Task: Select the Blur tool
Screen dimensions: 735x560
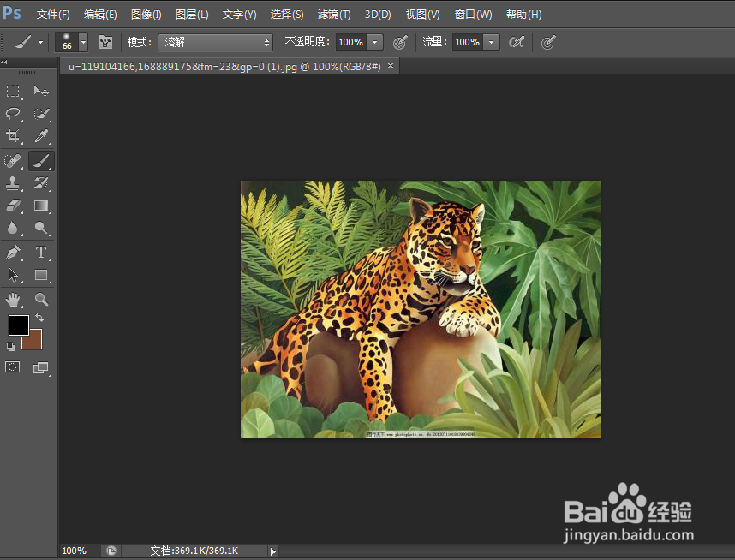Action: tap(13, 229)
